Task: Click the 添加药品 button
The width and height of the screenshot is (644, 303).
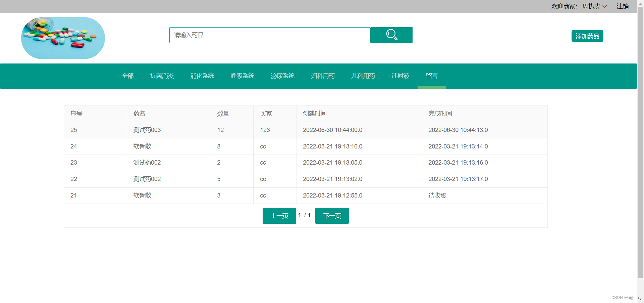Action: 587,36
